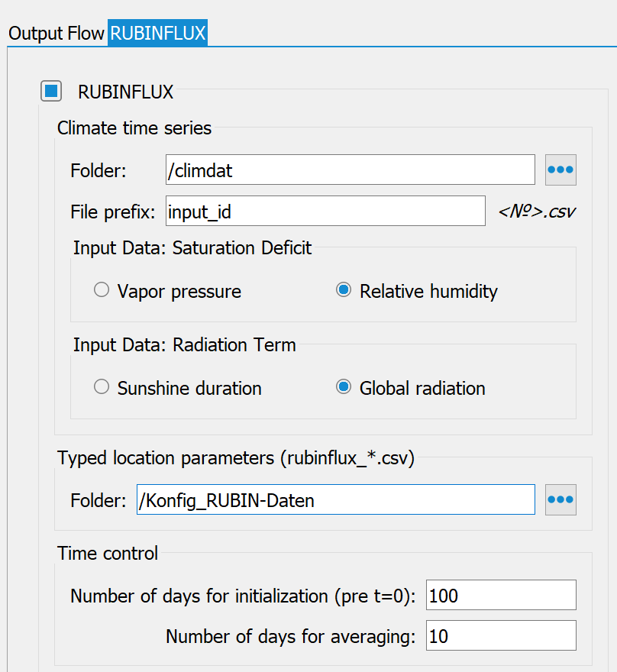Toggle the RUBINFLUX checkbox

click(51, 91)
